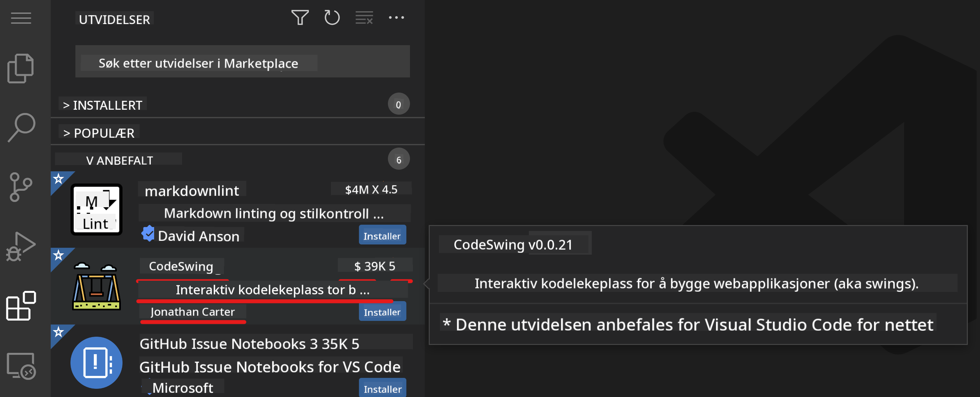Switch to Source Control view
This screenshot has width=980, height=397.
pos(21,186)
